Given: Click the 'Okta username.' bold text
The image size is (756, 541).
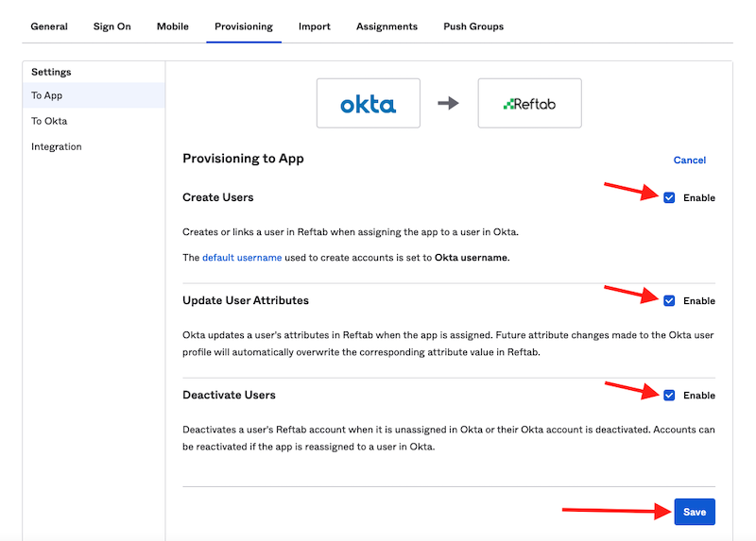Looking at the screenshot, I should pyautogui.click(x=472, y=258).
